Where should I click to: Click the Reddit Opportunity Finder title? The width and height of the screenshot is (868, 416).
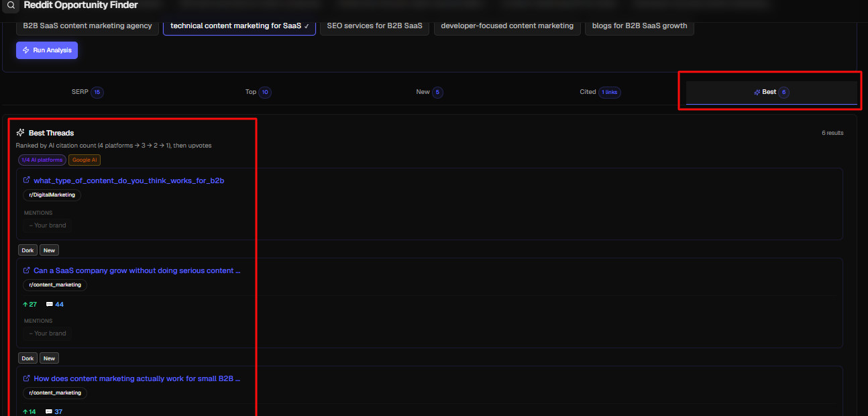[80, 5]
